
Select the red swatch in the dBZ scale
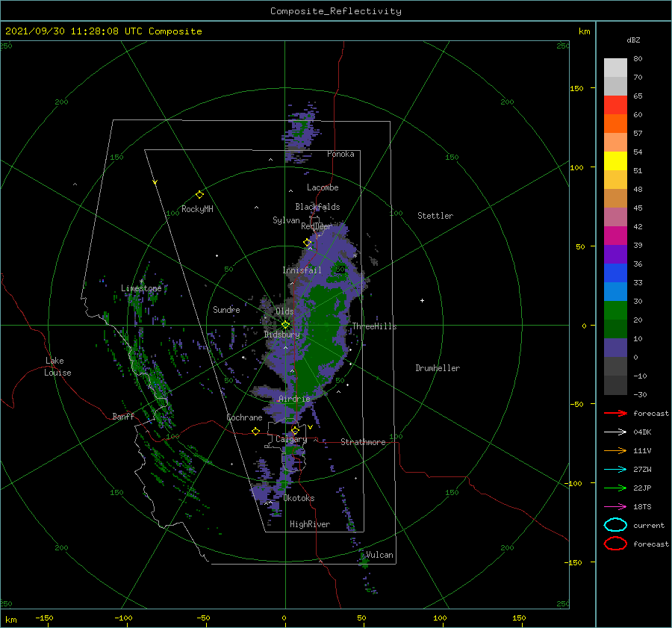(x=615, y=105)
